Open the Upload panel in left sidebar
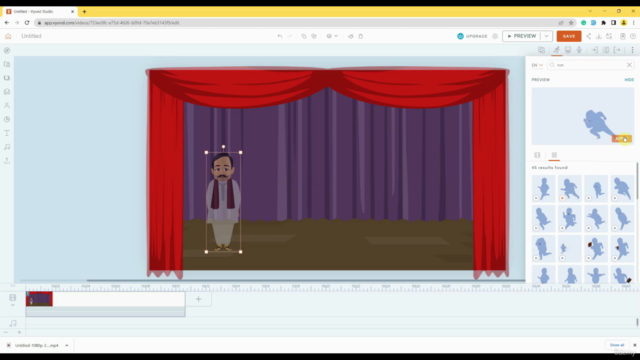 point(7,161)
